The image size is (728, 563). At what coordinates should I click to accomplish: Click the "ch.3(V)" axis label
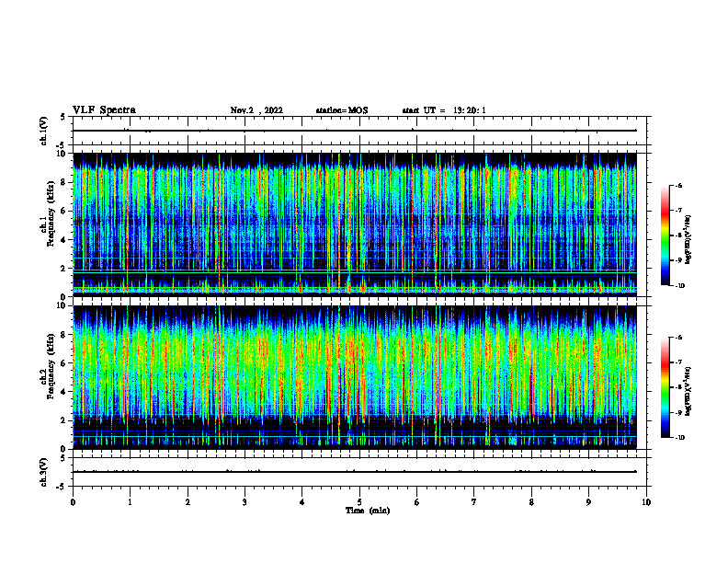click(x=44, y=472)
